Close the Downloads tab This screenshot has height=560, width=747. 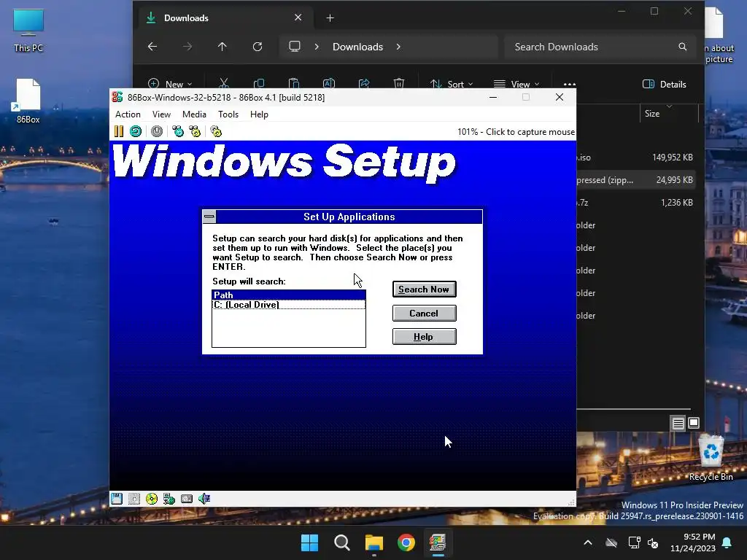[x=298, y=17]
